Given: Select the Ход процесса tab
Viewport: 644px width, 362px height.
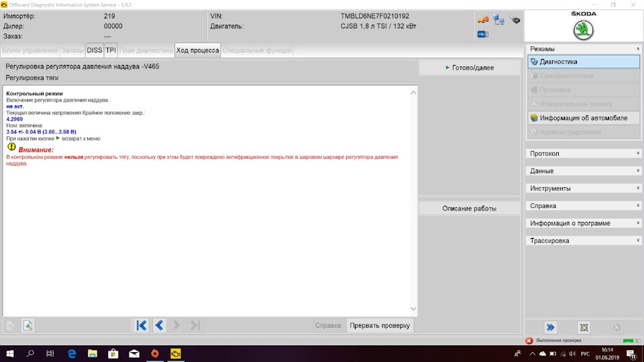Looking at the screenshot, I should (197, 50).
